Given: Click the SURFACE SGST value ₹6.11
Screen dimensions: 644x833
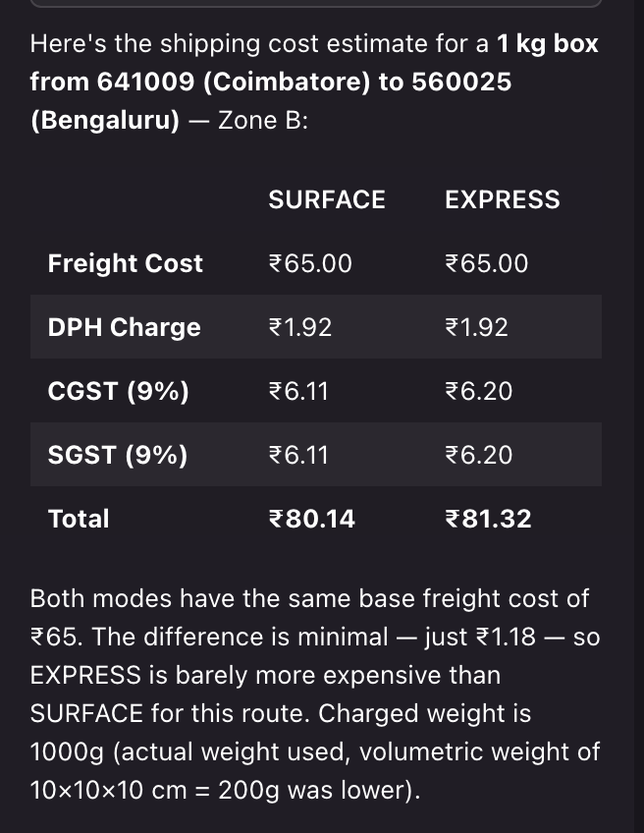Looking at the screenshot, I should click(298, 455).
